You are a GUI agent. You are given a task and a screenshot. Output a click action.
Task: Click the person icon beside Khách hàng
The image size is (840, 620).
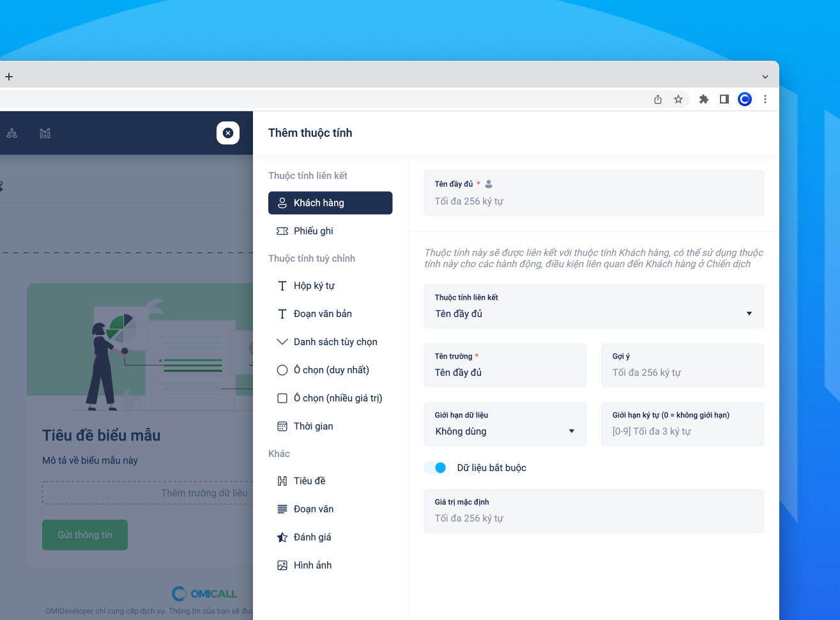pyautogui.click(x=282, y=203)
